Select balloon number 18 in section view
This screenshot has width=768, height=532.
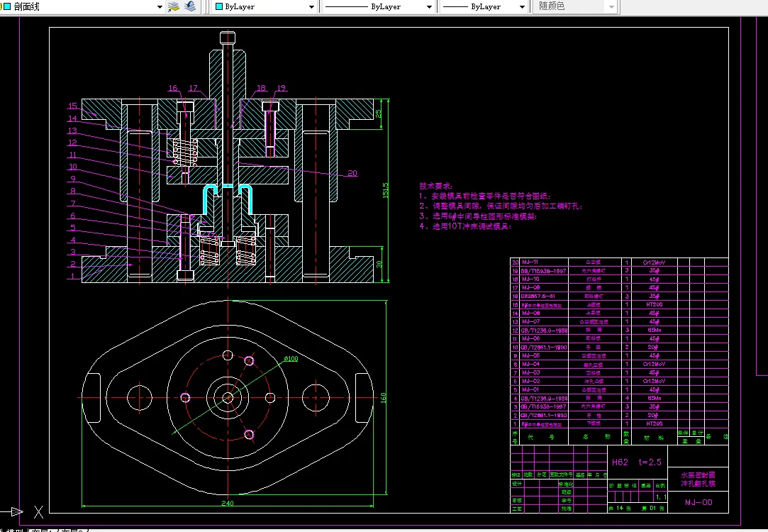tap(262, 88)
